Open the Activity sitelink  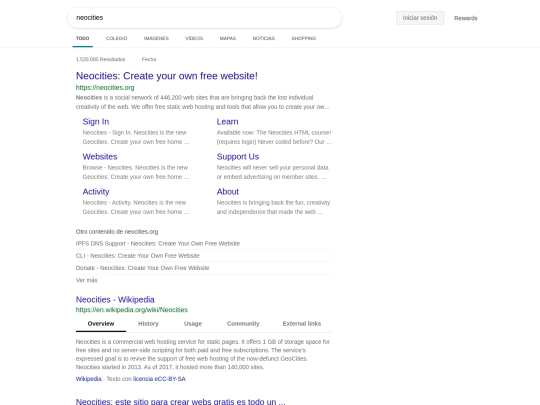pyautogui.click(x=96, y=191)
